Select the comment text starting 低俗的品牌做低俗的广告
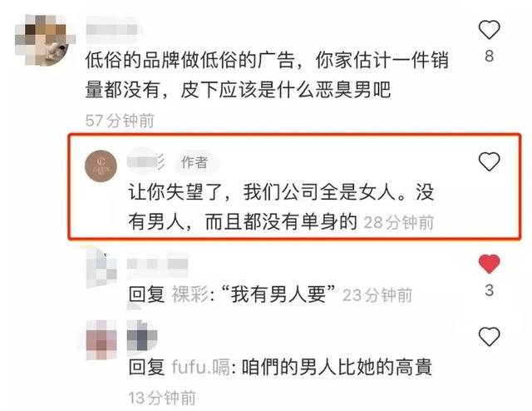The image size is (532, 411). pos(267,75)
